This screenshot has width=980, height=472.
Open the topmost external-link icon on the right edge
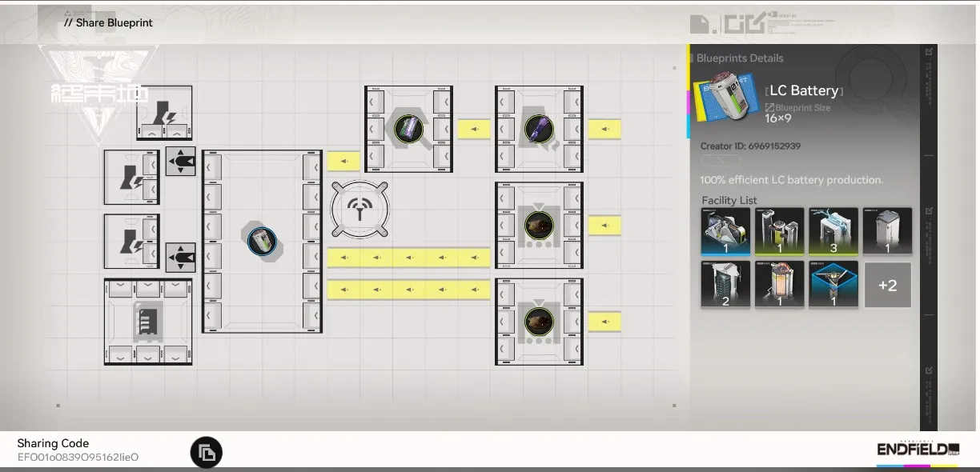[929, 53]
